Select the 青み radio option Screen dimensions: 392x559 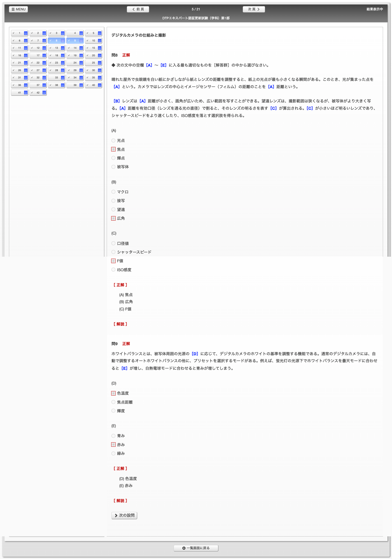113,436
